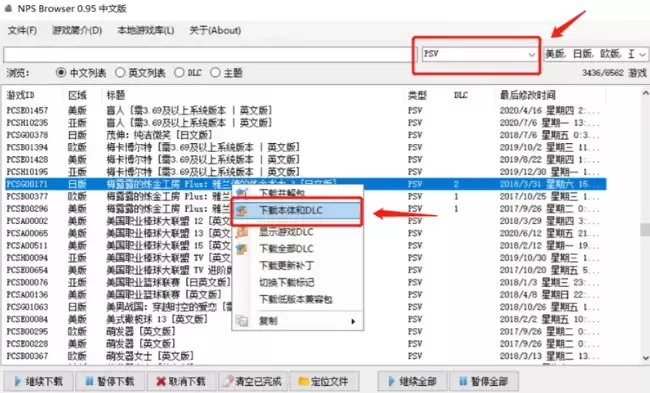Select the row PCSE01428
The image size is (650, 393).
pyautogui.click(x=305, y=160)
